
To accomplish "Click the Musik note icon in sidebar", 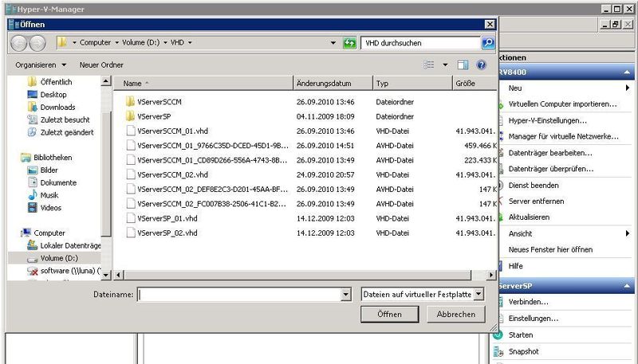I will [x=33, y=195].
